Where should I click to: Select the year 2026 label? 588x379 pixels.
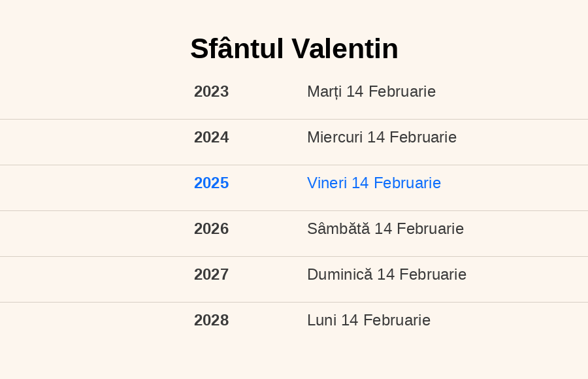tap(211, 229)
